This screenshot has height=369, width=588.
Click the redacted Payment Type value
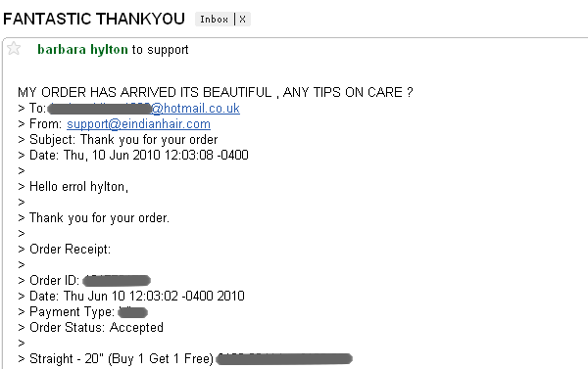coord(132,312)
